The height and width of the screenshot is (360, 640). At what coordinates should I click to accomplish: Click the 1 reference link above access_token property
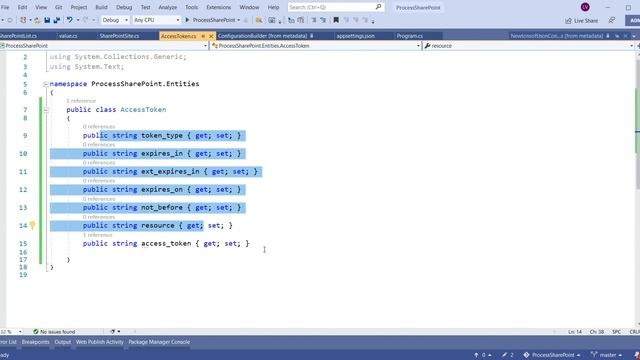[97, 235]
